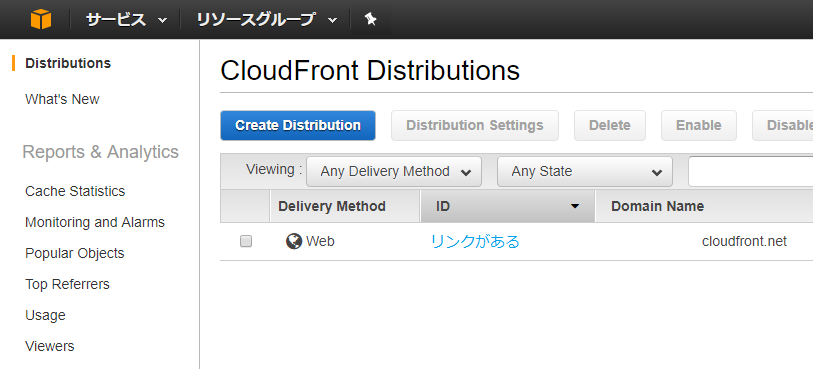Viewport: 813px width, 369px height.
Task: Open the Top Referrers report
Action: [x=67, y=285]
